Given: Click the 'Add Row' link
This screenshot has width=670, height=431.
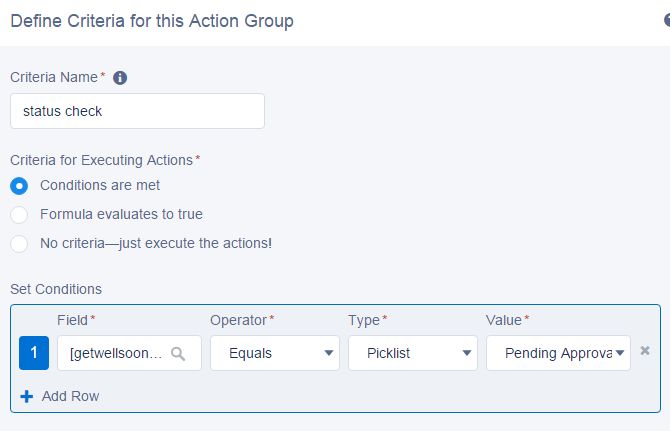Looking at the screenshot, I should (70, 396).
